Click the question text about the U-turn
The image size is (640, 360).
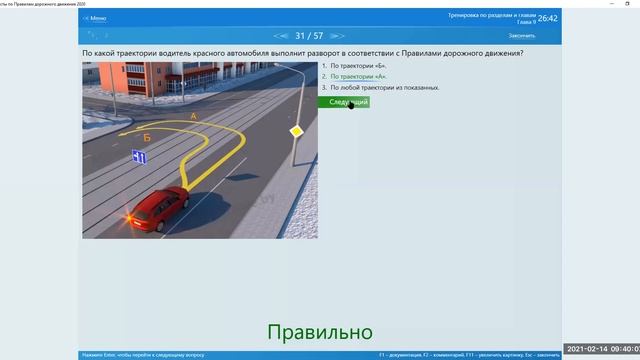pos(302,53)
